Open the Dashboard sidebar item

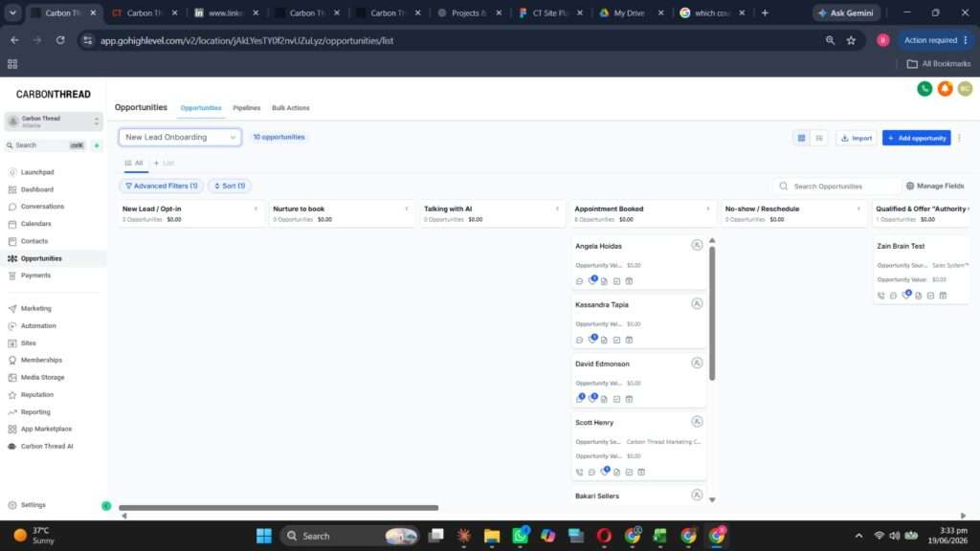tap(37, 189)
